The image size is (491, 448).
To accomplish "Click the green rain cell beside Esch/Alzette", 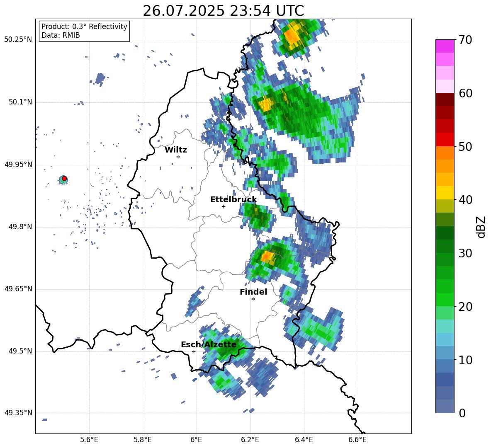I will (226, 348).
